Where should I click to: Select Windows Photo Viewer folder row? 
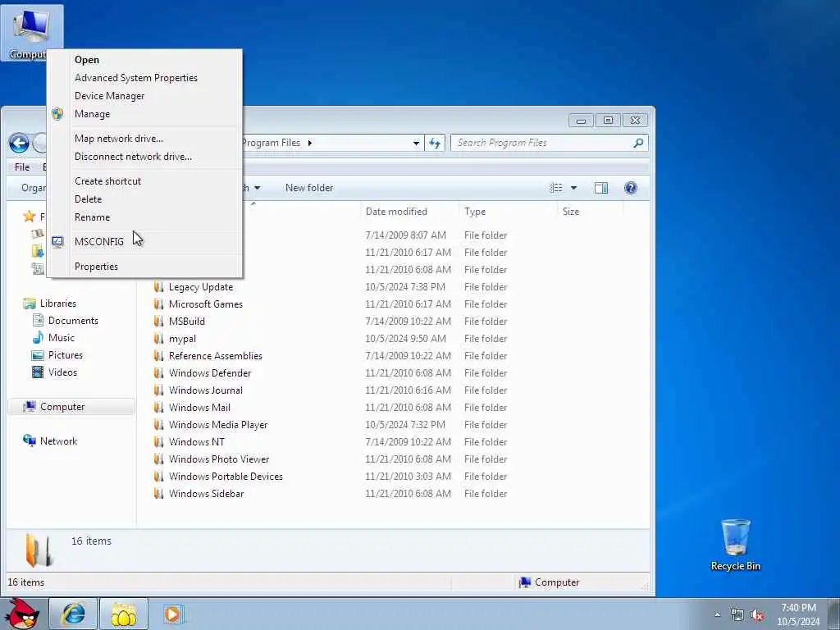(387, 459)
